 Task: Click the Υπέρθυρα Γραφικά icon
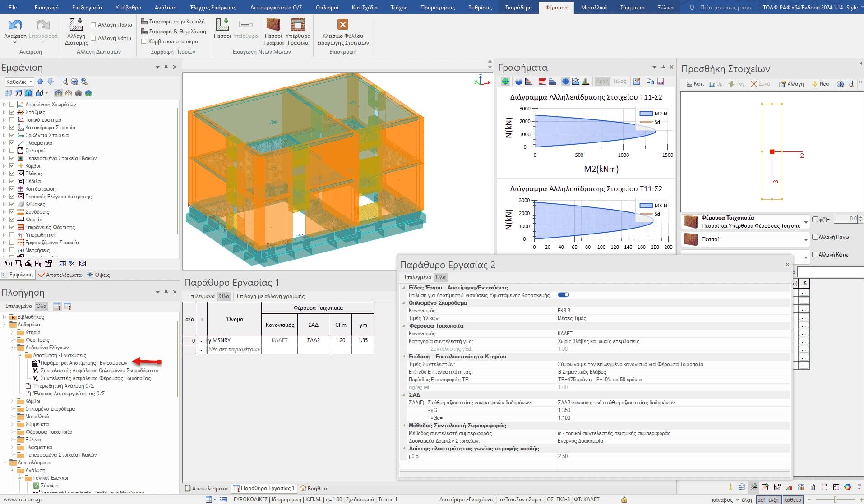(x=297, y=24)
